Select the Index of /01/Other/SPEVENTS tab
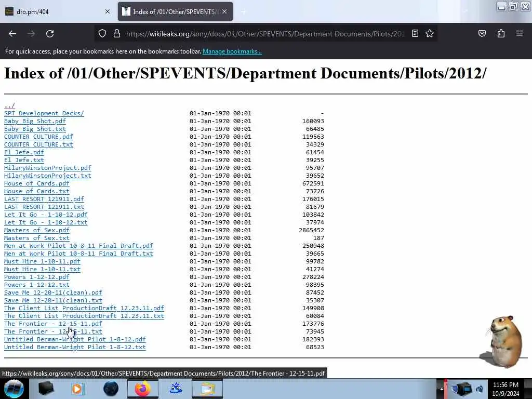This screenshot has height=399, width=532. pos(175,11)
